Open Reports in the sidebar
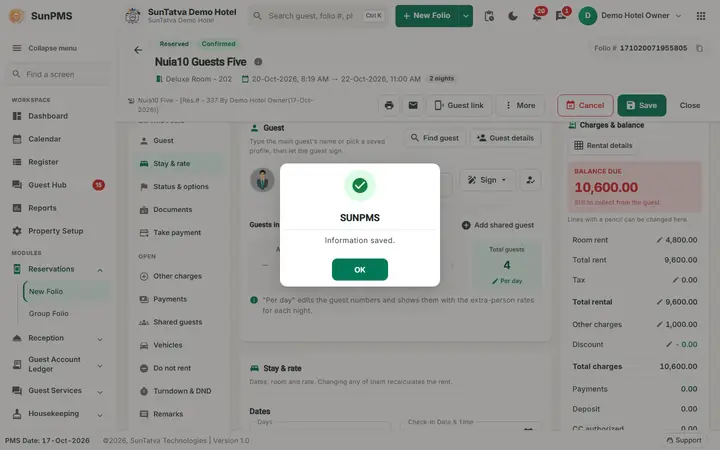The width and height of the screenshot is (720, 450). click(x=42, y=208)
